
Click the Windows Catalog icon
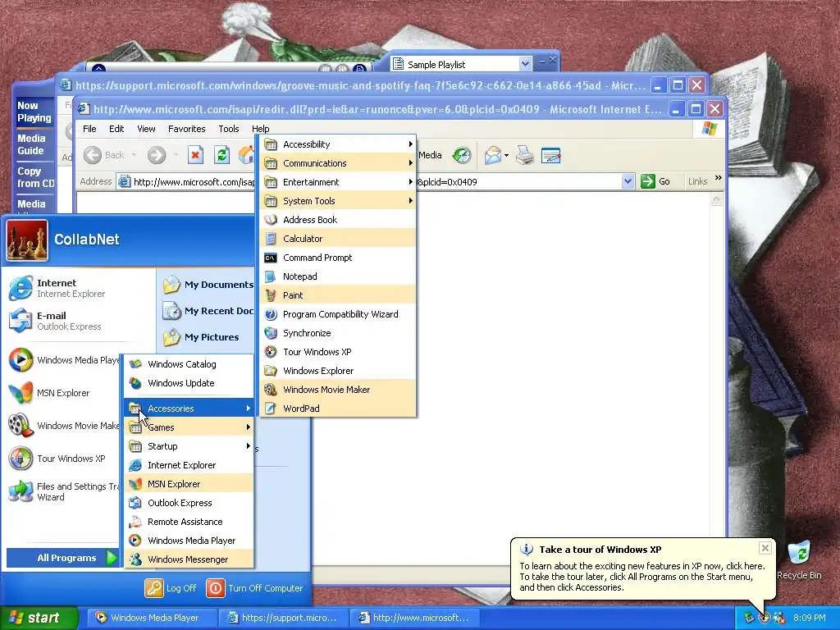(135, 364)
